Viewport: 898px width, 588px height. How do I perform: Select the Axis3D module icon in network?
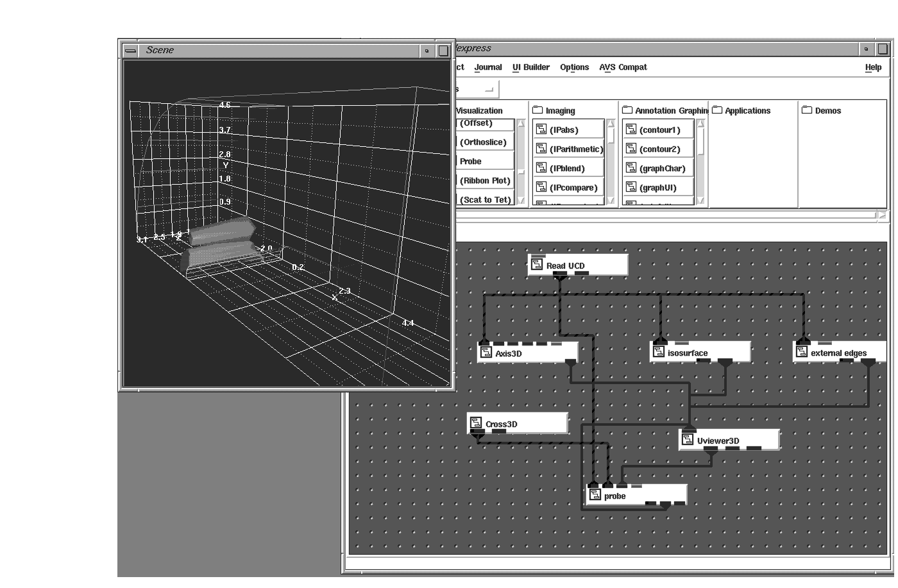(x=486, y=353)
